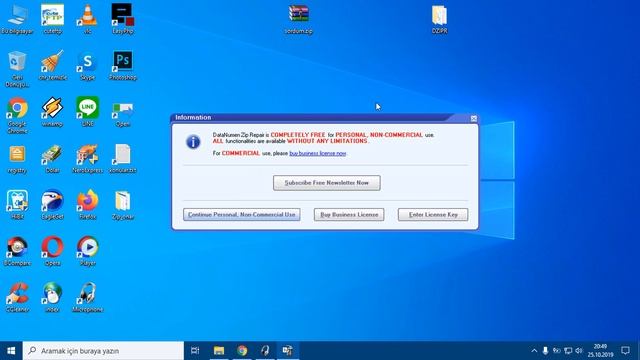Click Subscribe Free Newsletter Now button
The width and height of the screenshot is (640, 360).
(x=327, y=183)
